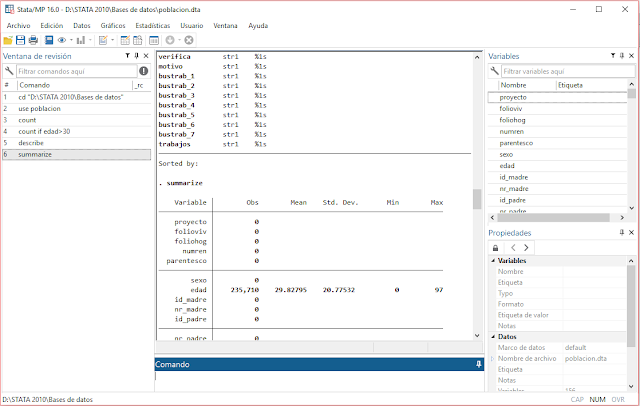Expand the 'Nombre de archivo' property row
The image size is (640, 406).
tap(493, 359)
